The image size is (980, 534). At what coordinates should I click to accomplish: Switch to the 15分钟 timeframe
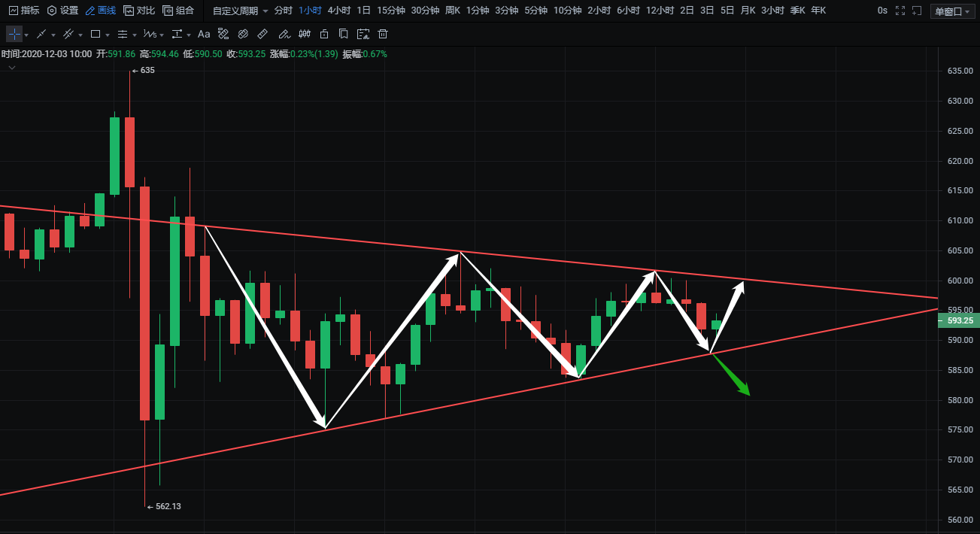[391, 11]
